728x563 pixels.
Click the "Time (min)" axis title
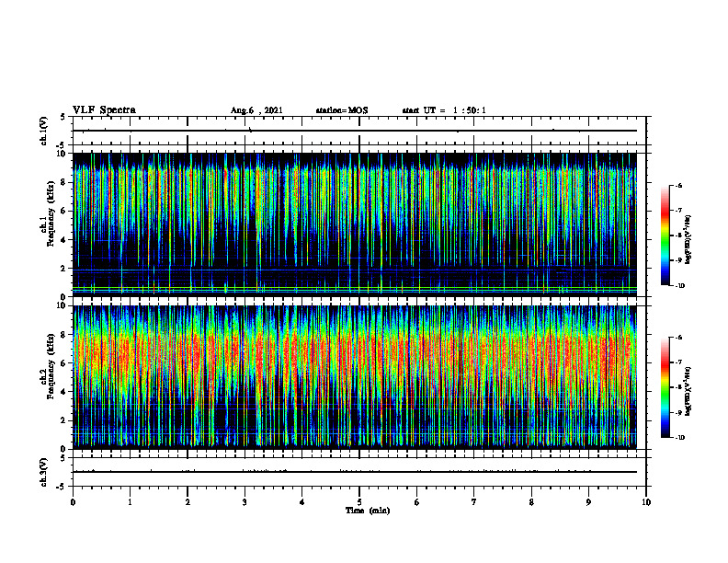click(x=368, y=511)
